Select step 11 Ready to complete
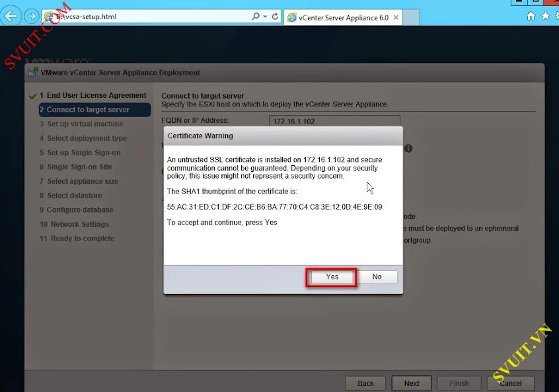559x392 pixels. tap(77, 238)
